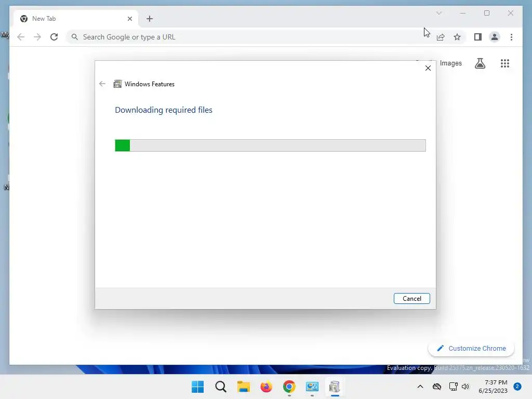This screenshot has width=532, height=399.
Task: Switch to Chrome on the taskbar
Action: 289,387
